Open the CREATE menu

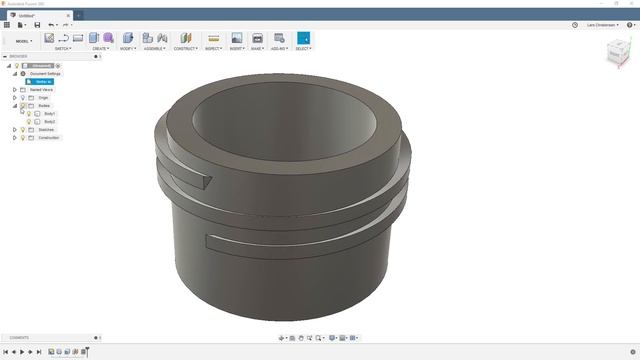pyautogui.click(x=100, y=49)
